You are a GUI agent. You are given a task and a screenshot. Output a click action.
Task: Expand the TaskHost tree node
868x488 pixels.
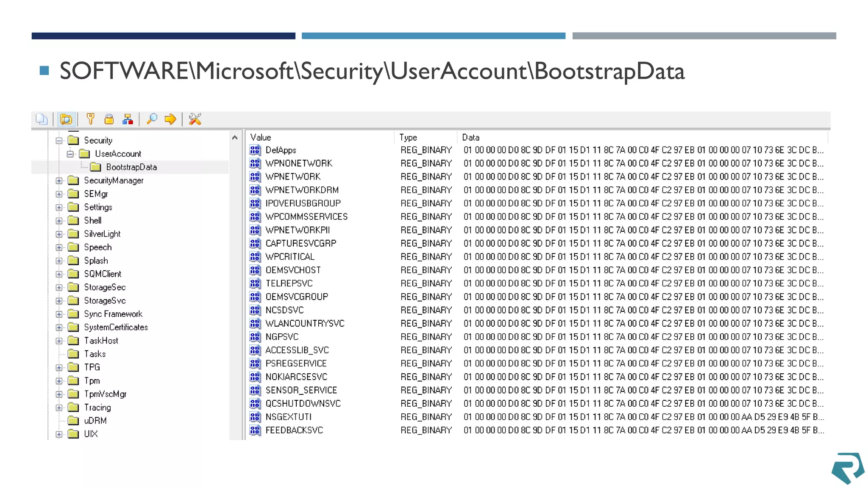[59, 341]
